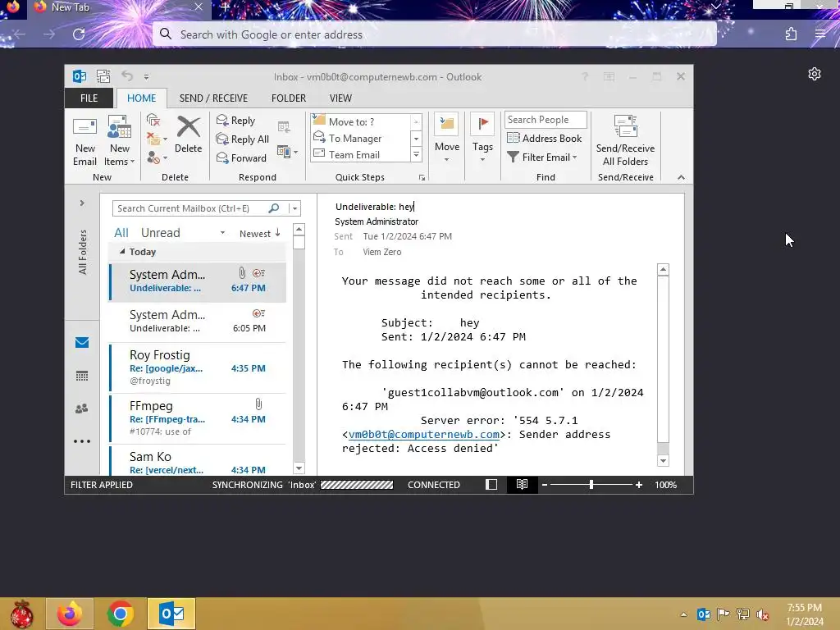Click the Firefox reload page button

coord(79,34)
